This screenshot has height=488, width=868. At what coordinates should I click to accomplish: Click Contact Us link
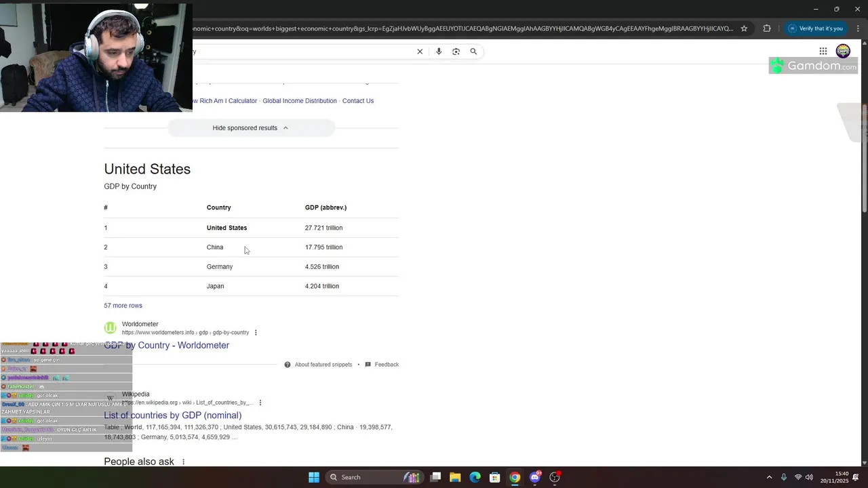[358, 101]
